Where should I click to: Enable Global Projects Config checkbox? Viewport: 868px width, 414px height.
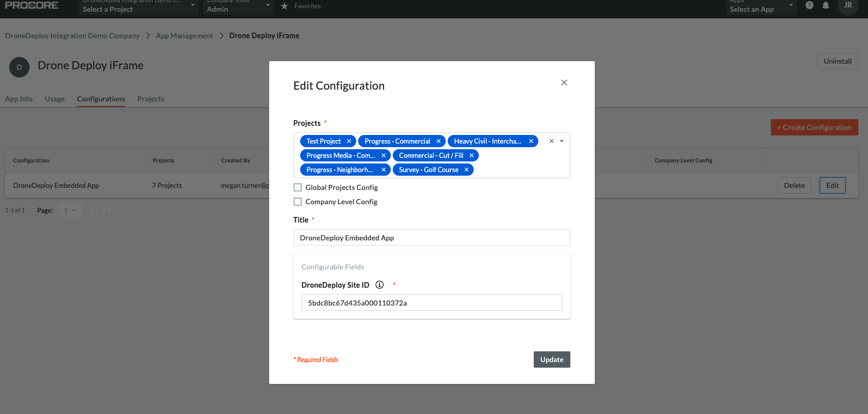coord(298,187)
